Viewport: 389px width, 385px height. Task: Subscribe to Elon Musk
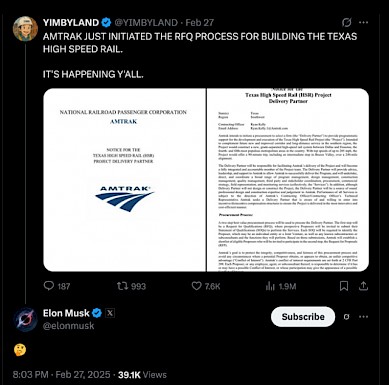[303, 317]
